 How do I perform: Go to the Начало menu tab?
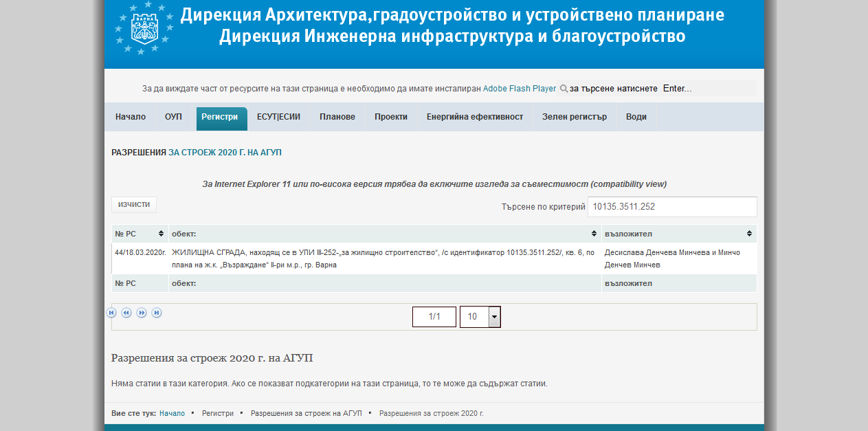click(x=131, y=117)
